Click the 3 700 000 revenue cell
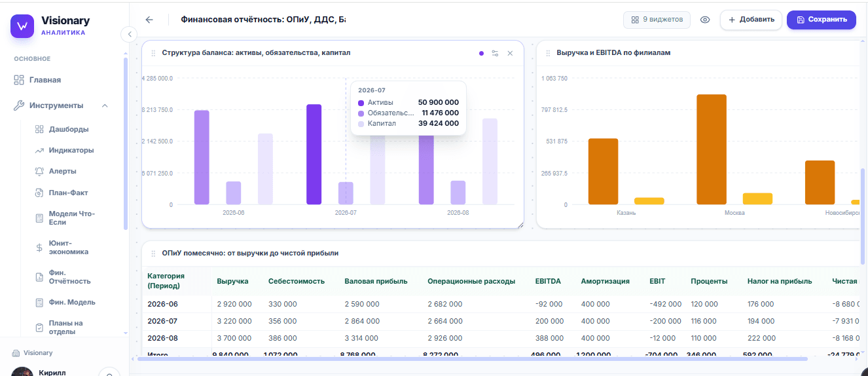868x376 pixels. point(234,338)
